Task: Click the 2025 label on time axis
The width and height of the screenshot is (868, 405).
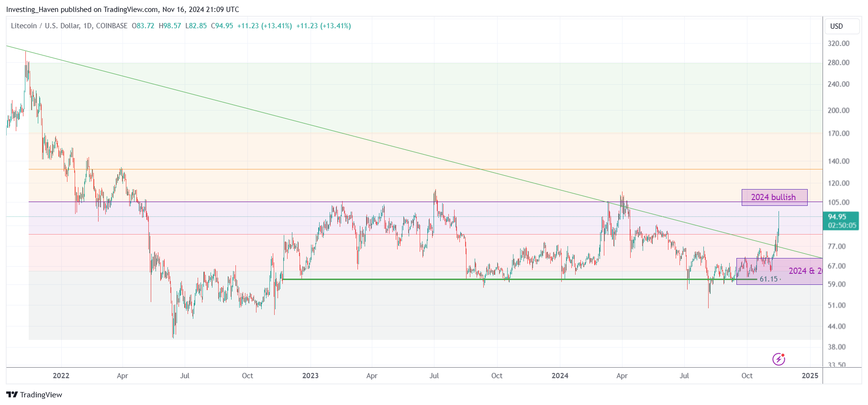Action: (810, 376)
